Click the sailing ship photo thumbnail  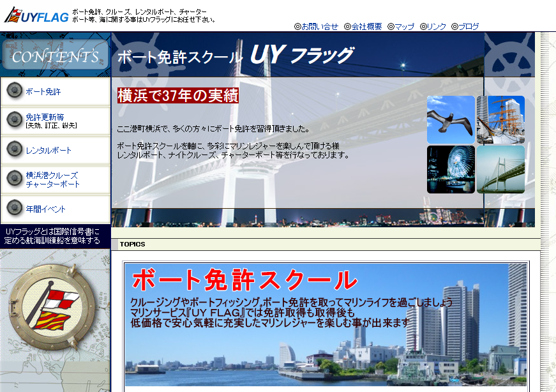coord(500,119)
